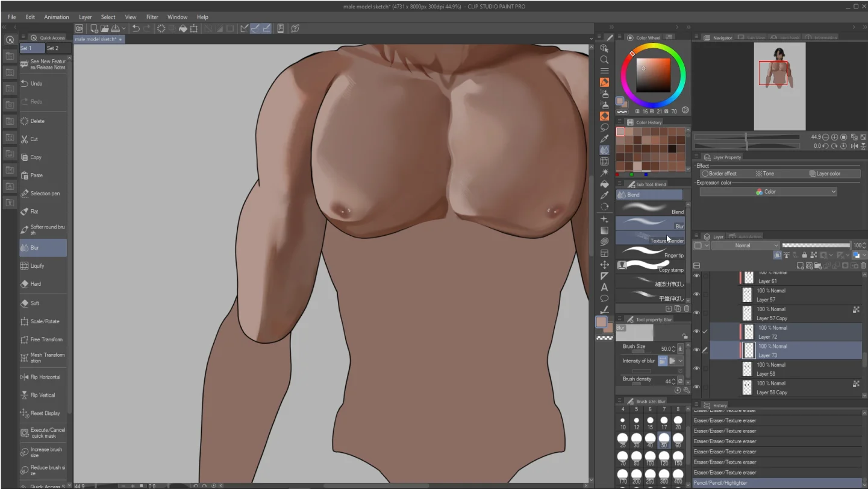Toggle visibility of Layer 73
The image size is (868, 489).
pyautogui.click(x=697, y=350)
